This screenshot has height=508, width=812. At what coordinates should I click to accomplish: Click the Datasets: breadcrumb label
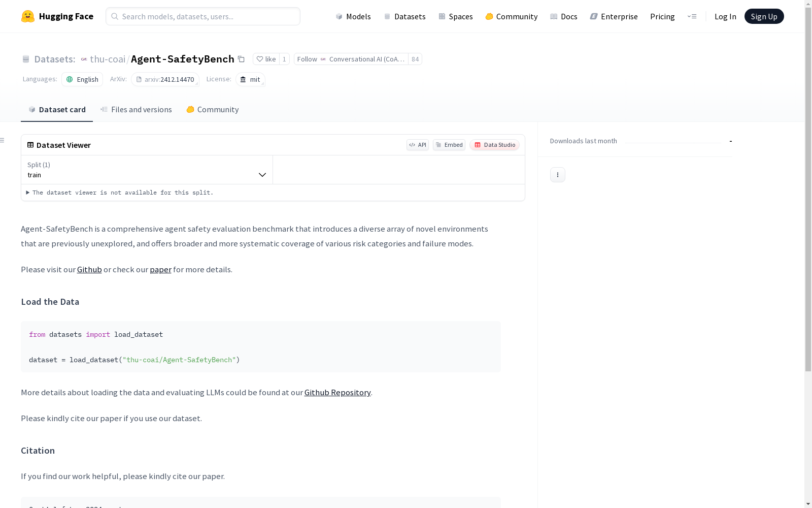click(x=54, y=59)
